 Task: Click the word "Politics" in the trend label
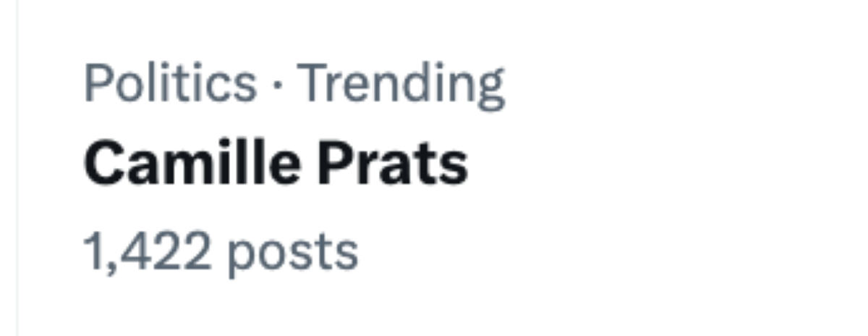(171, 83)
